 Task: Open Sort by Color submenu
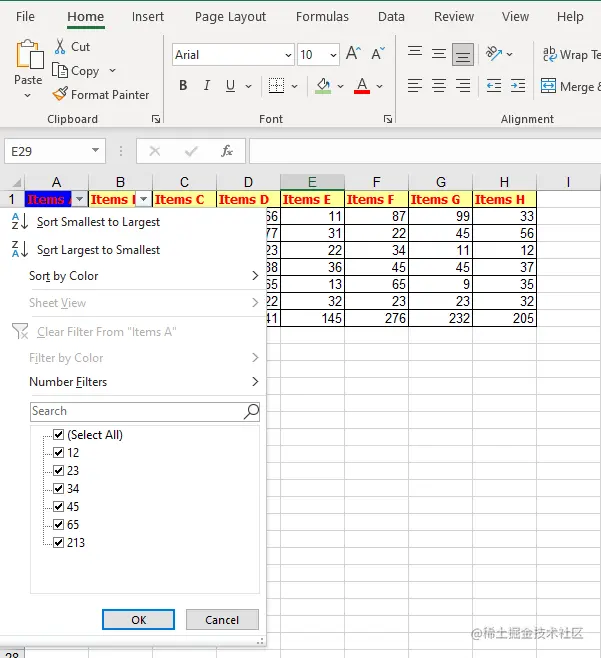[x=133, y=276]
